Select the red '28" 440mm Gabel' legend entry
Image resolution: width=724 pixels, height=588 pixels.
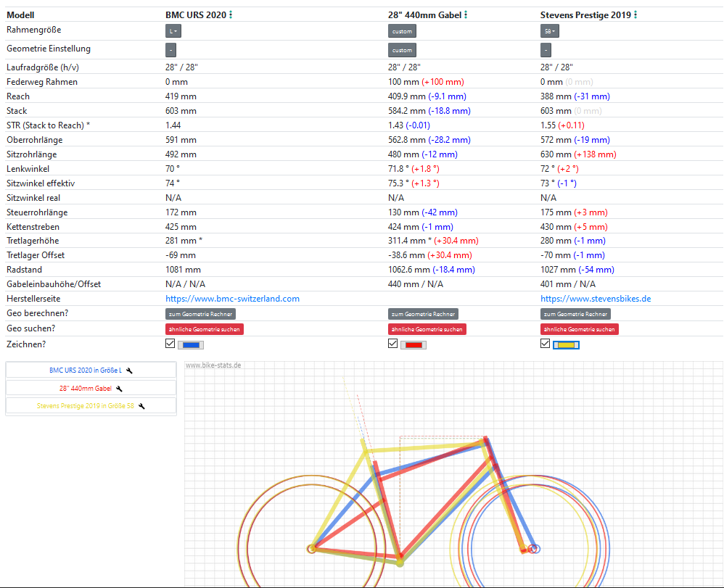91,388
